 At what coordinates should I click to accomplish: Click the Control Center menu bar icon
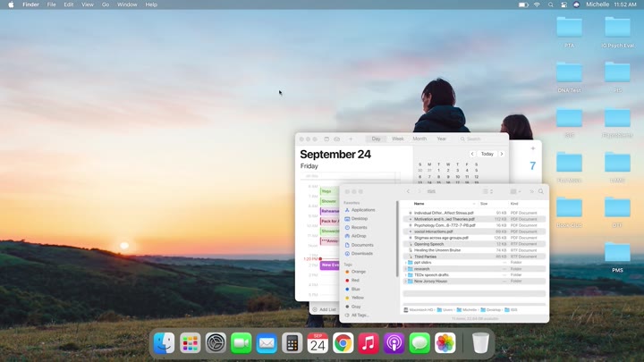tap(564, 4)
